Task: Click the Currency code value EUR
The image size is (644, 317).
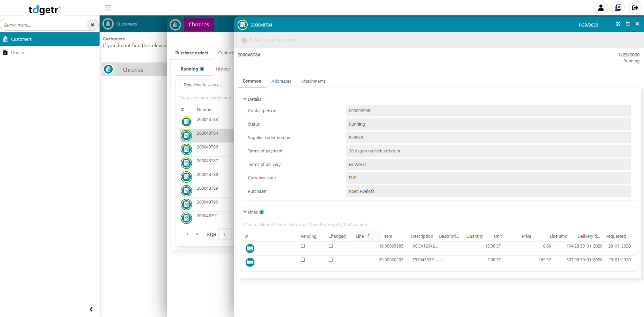Action: (488, 178)
